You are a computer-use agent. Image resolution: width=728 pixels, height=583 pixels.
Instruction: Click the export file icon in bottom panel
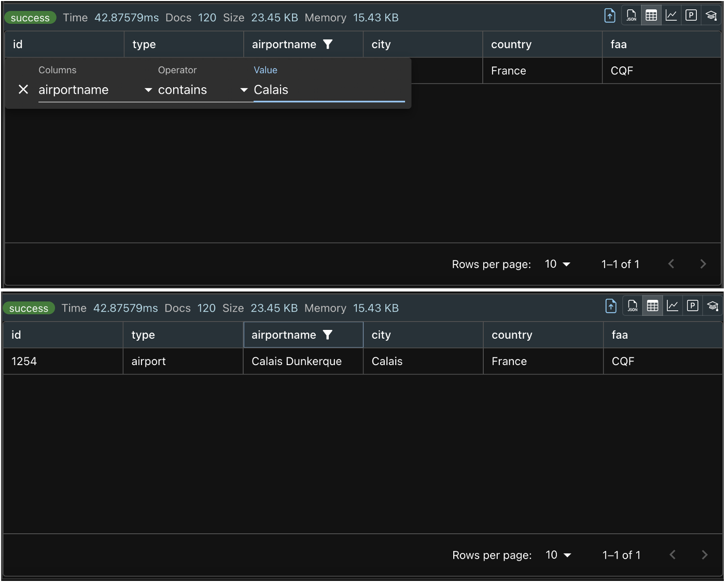(x=611, y=306)
